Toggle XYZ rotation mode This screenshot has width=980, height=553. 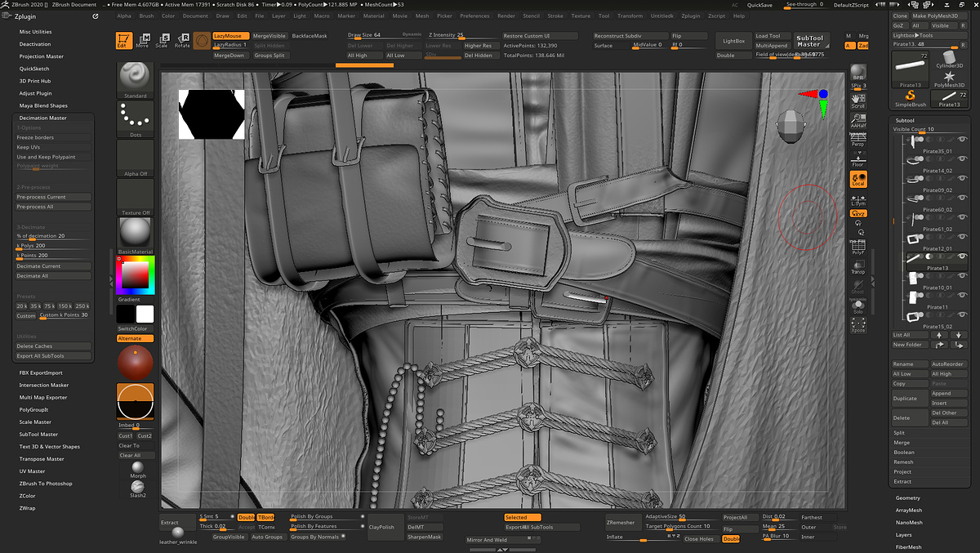point(858,213)
